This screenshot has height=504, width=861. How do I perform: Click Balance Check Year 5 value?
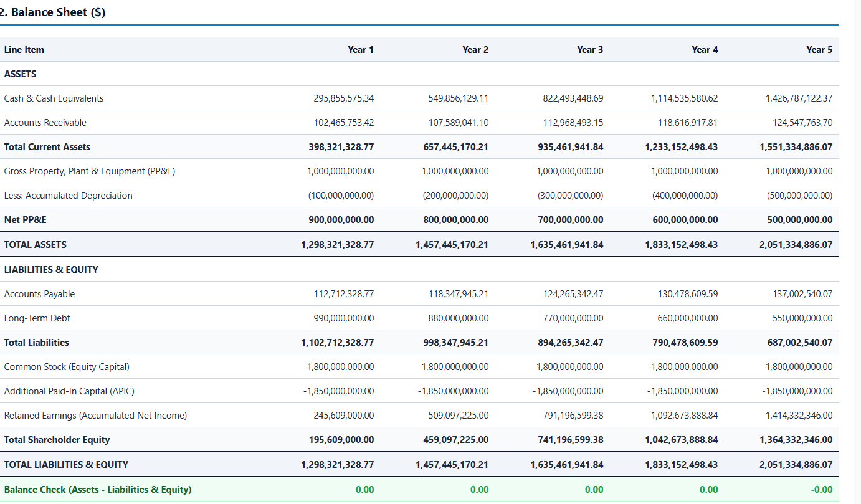(x=822, y=490)
